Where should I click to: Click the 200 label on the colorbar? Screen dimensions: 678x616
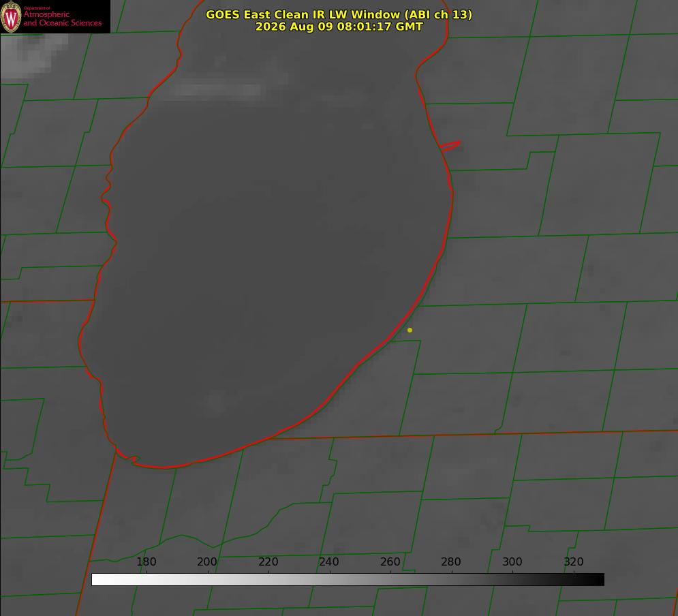coord(207,561)
